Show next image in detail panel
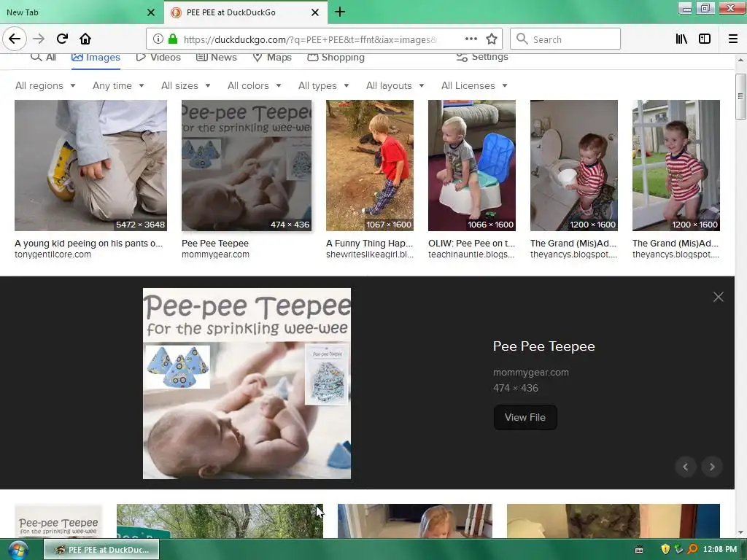Viewport: 747px width, 560px height. 712,467
